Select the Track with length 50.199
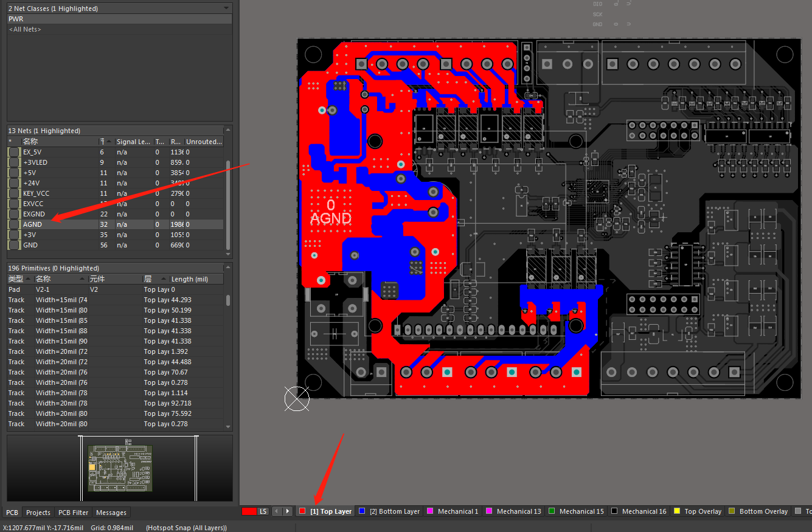Viewport: 812px width, 532px height. [116, 310]
